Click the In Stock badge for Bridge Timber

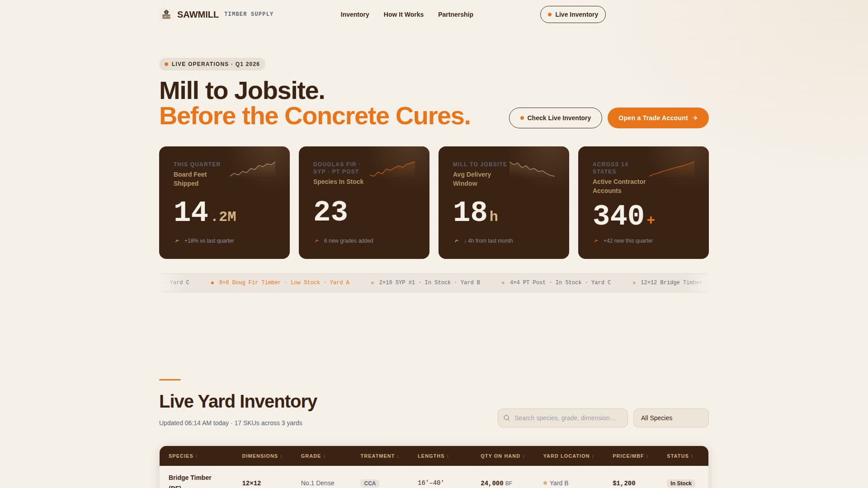click(x=680, y=483)
